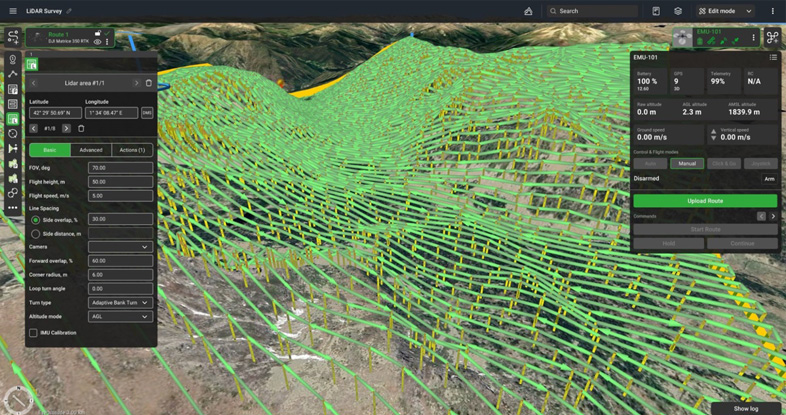Click the map layers icon
The width and height of the screenshot is (786, 415).
click(x=678, y=11)
